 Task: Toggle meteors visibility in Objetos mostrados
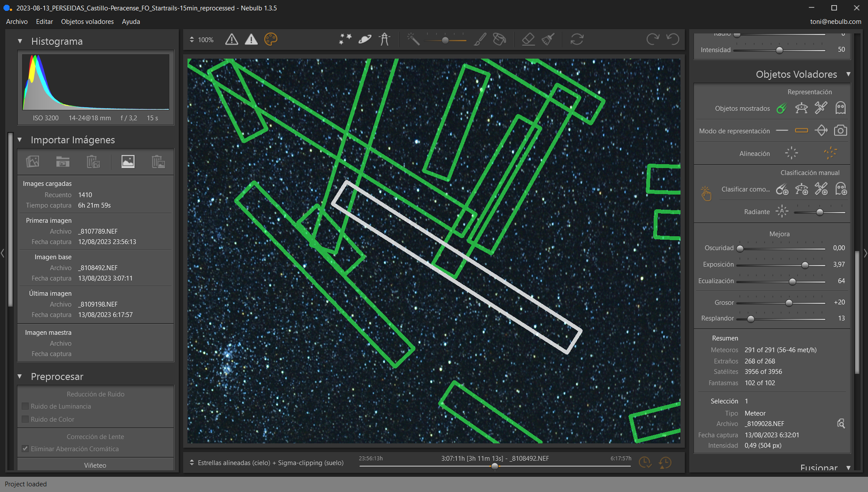tap(782, 108)
